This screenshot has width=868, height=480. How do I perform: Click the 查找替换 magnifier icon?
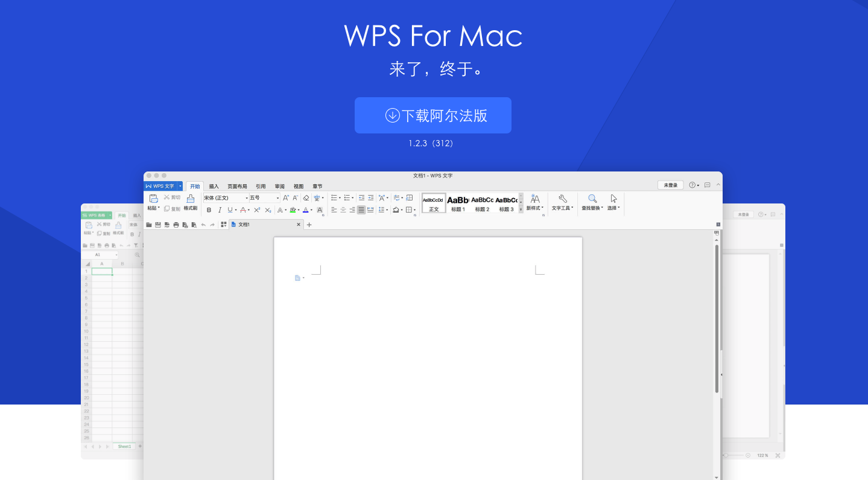point(592,199)
